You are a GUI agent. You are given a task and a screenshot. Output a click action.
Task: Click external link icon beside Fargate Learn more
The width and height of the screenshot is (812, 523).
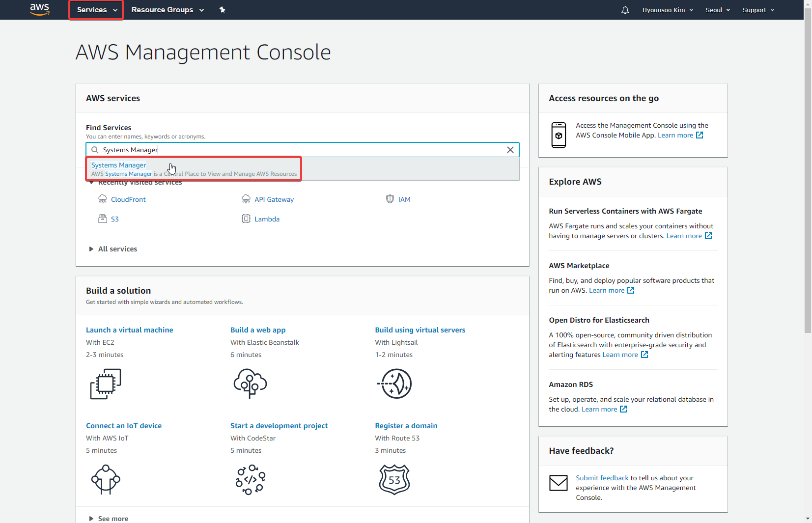(x=708, y=236)
